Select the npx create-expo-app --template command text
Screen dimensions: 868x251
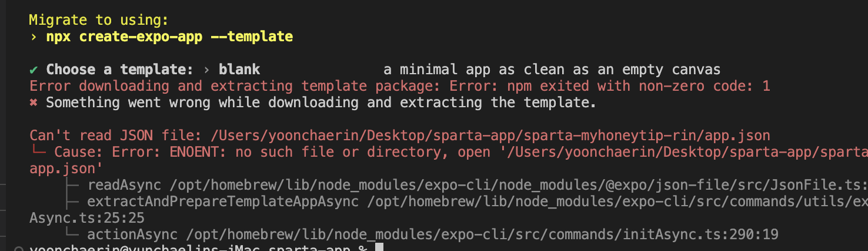click(169, 37)
